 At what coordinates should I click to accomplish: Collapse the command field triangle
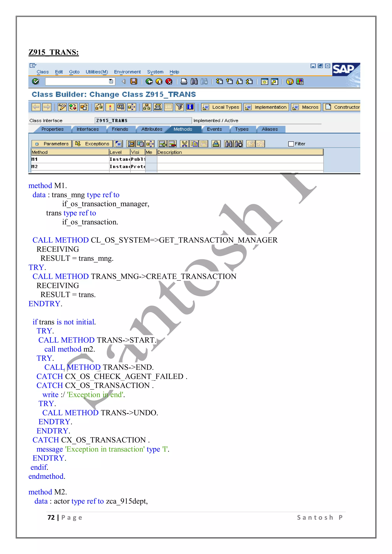124,81
